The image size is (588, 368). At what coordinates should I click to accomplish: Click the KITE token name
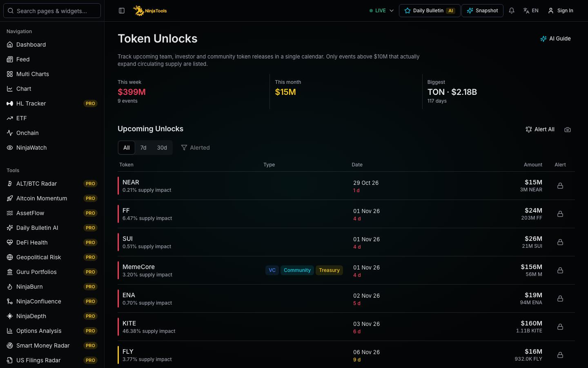[129, 323]
